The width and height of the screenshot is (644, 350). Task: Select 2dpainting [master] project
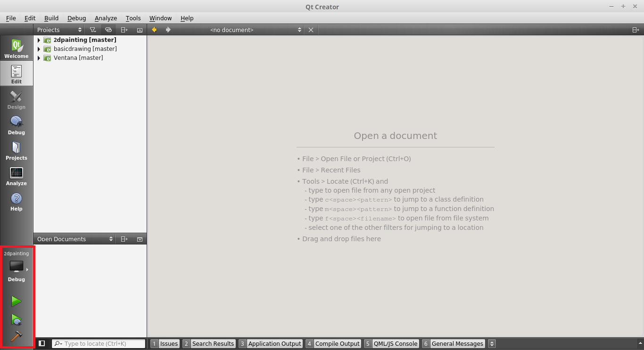pyautogui.click(x=85, y=40)
